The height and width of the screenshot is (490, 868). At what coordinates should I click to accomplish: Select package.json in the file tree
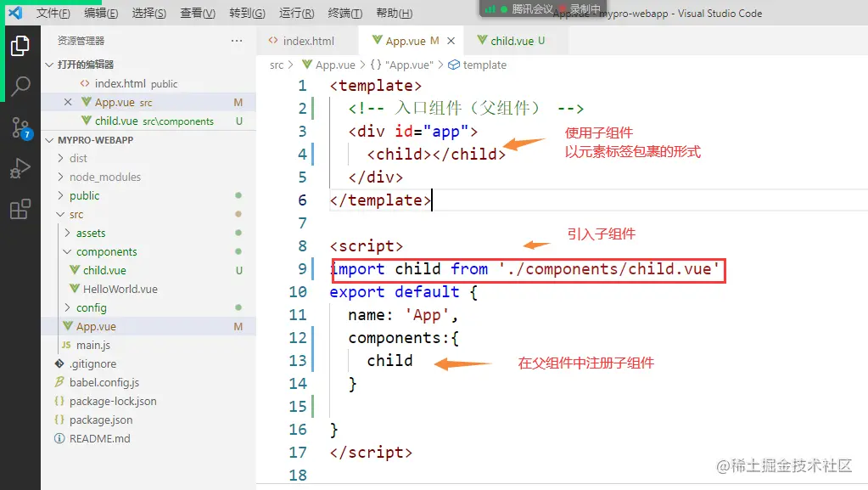tap(102, 420)
